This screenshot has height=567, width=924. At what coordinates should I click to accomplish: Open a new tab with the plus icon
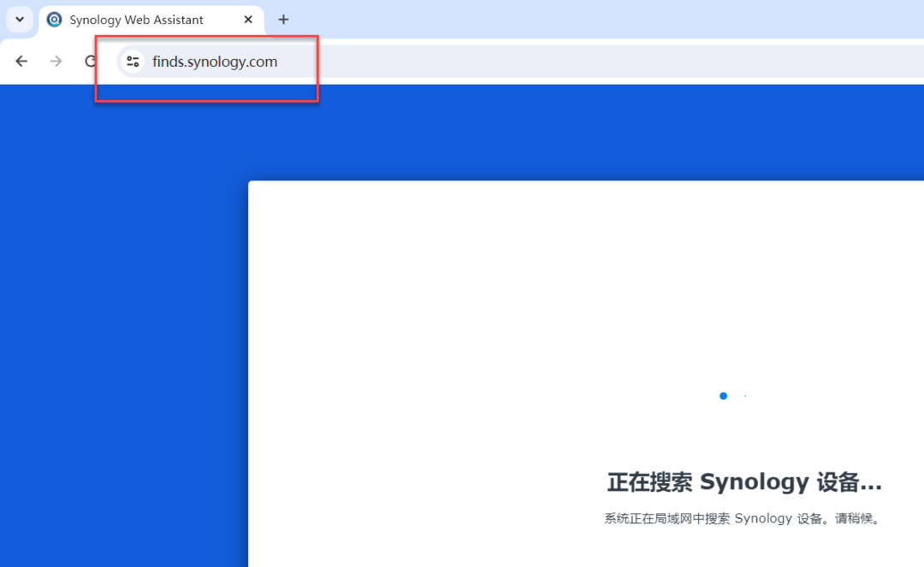283,19
